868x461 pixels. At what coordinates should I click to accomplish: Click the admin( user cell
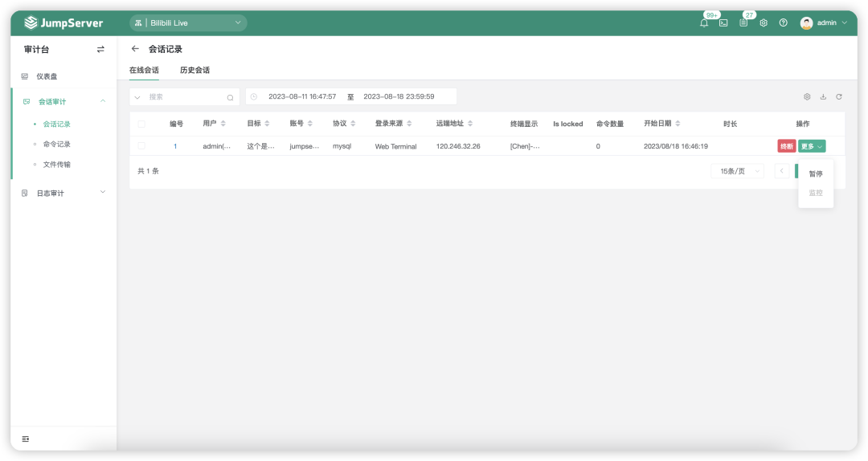click(216, 146)
